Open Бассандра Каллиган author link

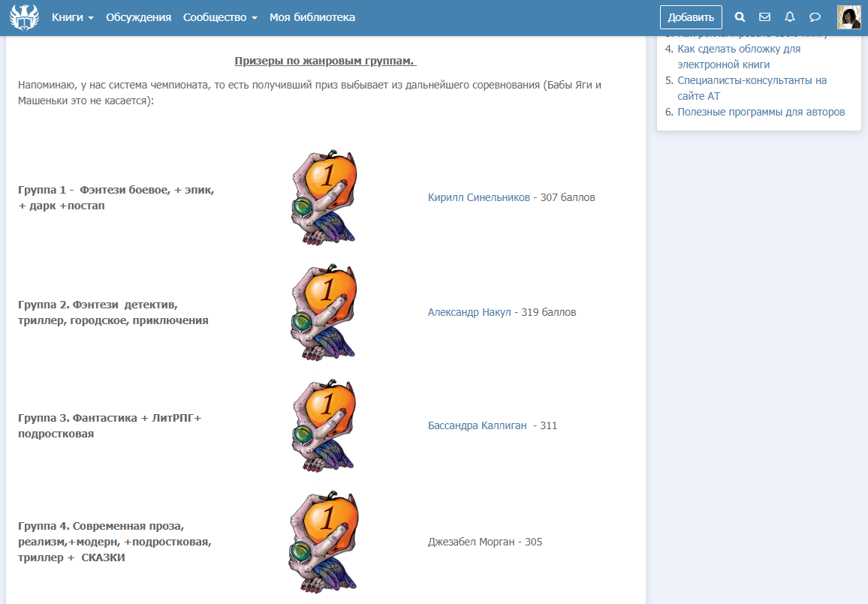(477, 425)
